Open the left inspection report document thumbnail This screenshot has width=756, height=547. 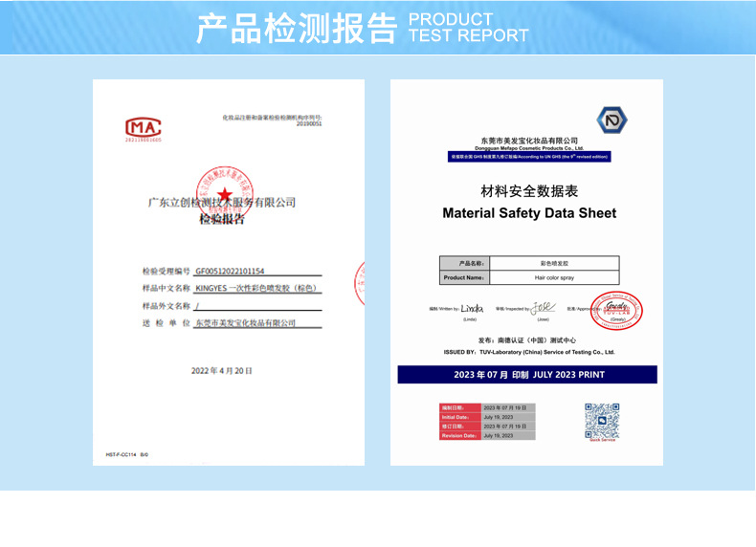pyautogui.click(x=229, y=273)
